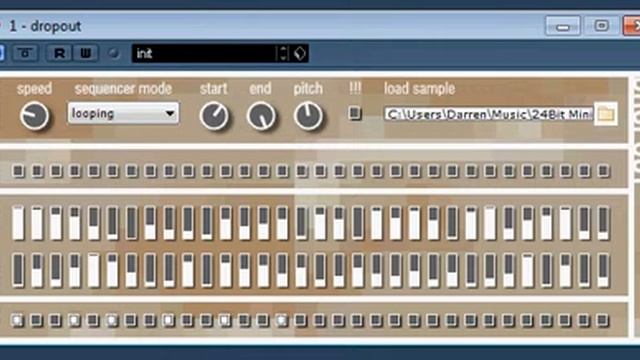Screen dimensions: 640x360
Task: Click the first slider in upper slider row
Action: coord(18,223)
